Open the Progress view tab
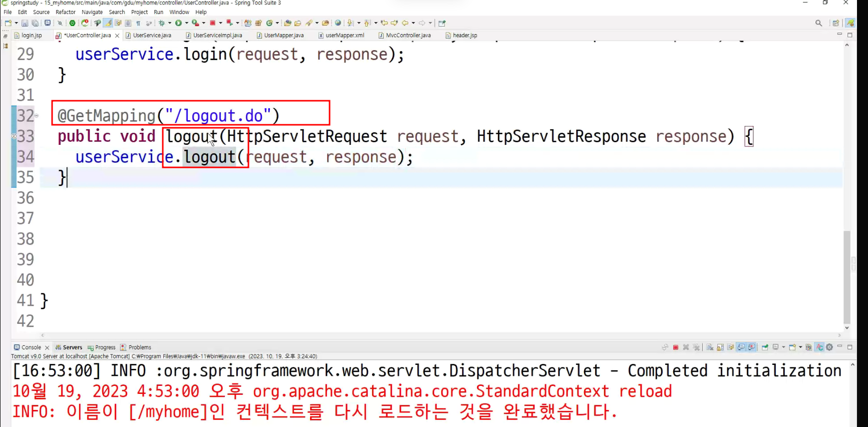 101,347
